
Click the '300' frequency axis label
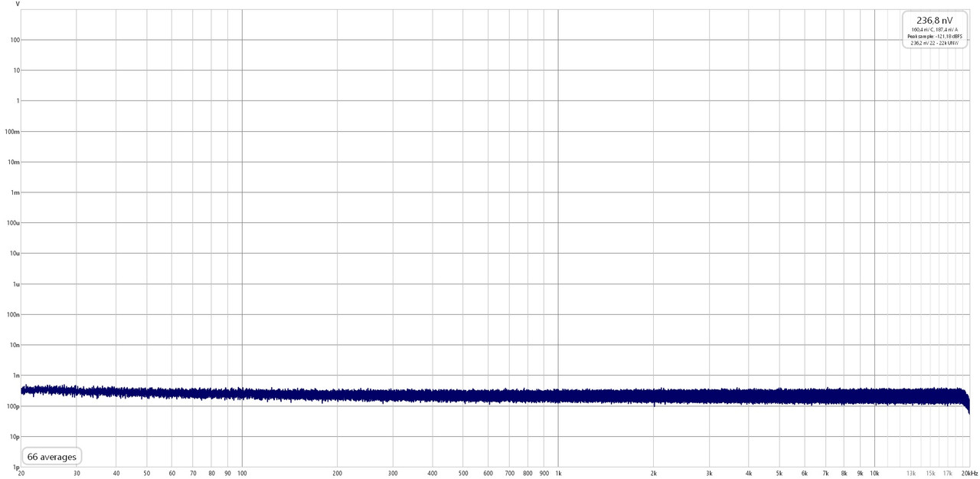point(393,474)
